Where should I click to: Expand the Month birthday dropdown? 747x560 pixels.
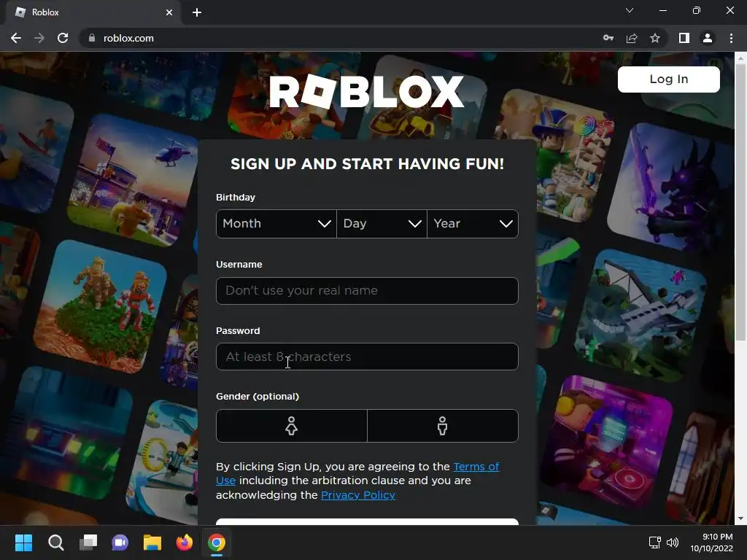click(x=276, y=224)
